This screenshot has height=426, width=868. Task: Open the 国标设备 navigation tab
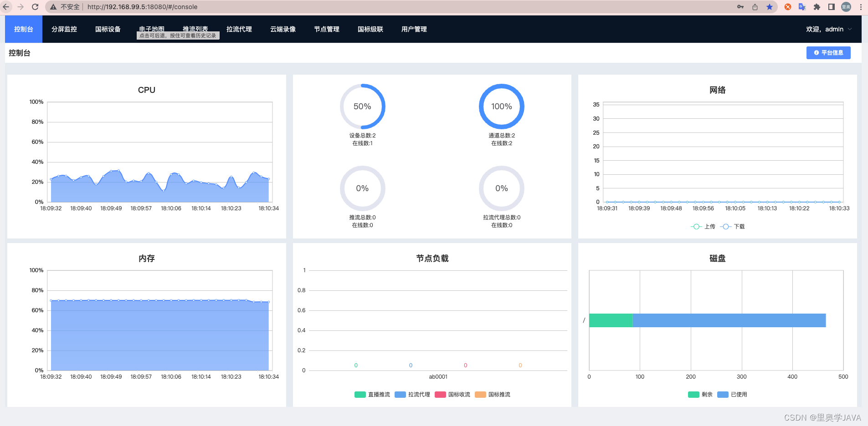click(x=108, y=29)
